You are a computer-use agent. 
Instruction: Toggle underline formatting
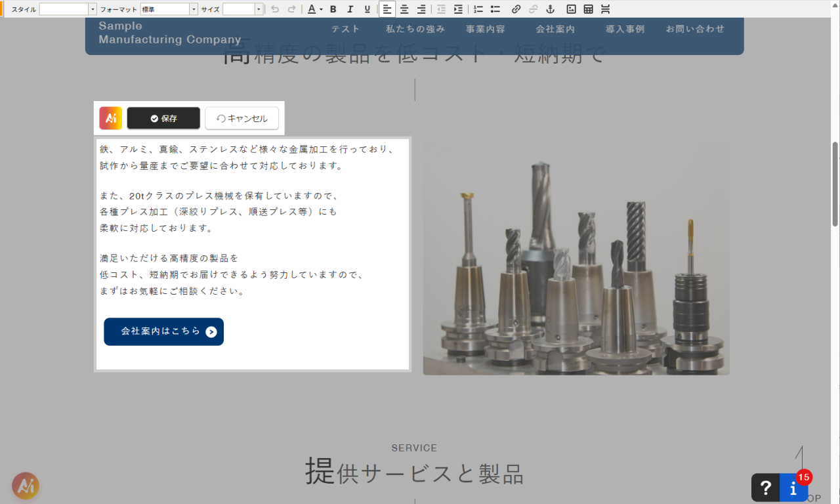367,9
